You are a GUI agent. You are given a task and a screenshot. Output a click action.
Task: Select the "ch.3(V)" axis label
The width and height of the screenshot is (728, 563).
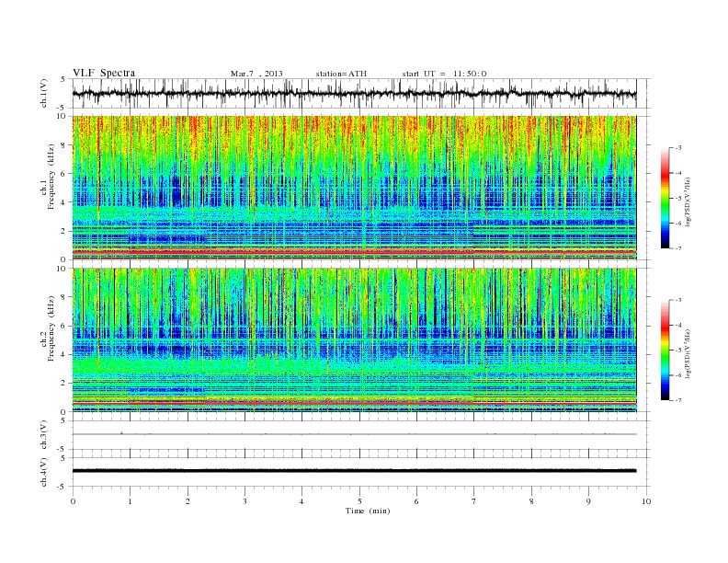(44, 435)
